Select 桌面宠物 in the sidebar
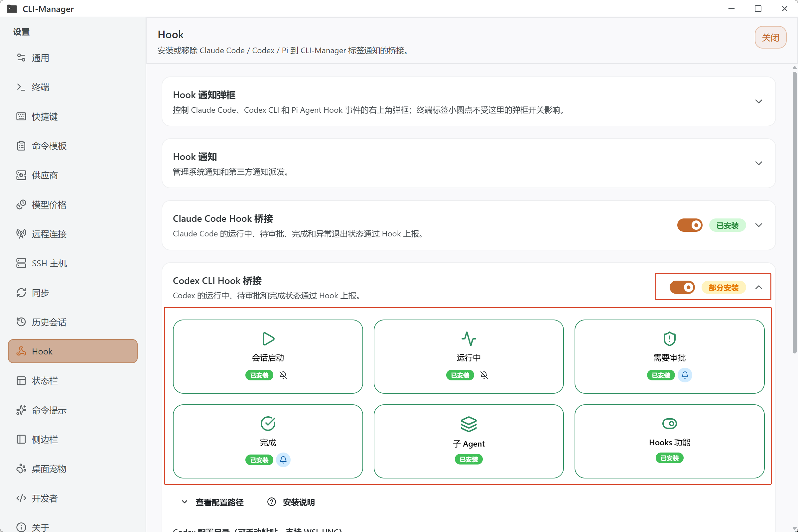The image size is (798, 532). pyautogui.click(x=72, y=469)
